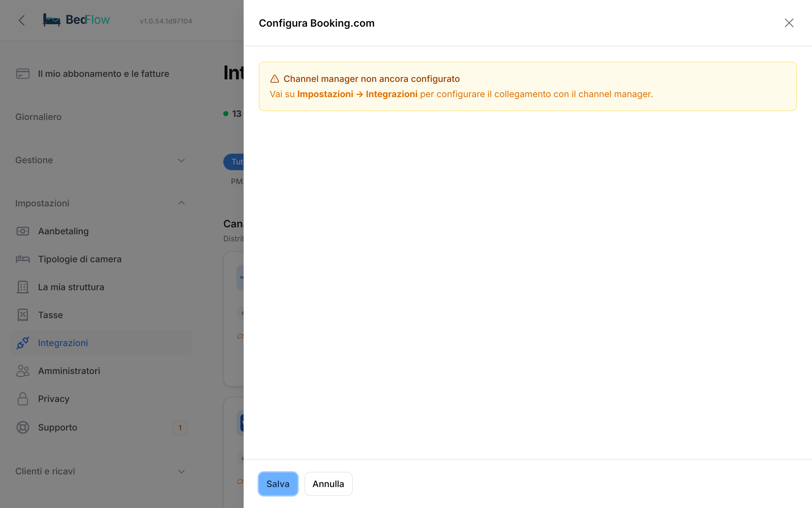Click the back arrow icon
812x508 pixels.
[22, 21]
